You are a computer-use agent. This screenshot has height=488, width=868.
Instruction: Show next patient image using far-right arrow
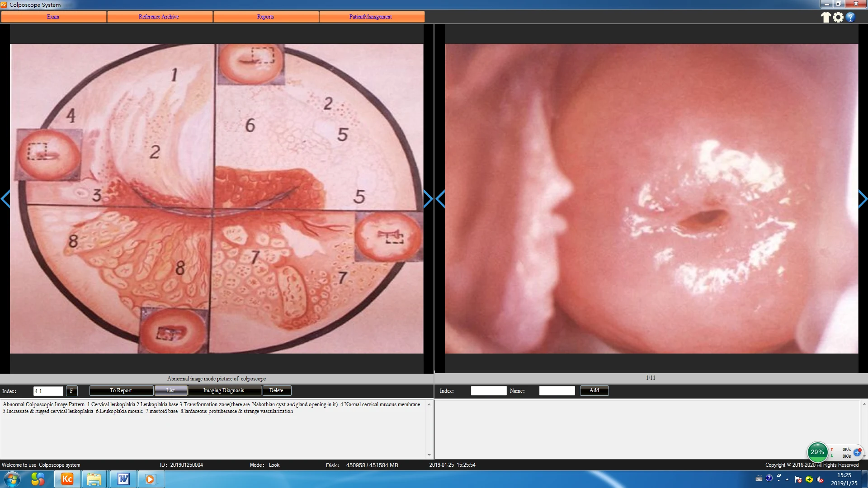[863, 199]
